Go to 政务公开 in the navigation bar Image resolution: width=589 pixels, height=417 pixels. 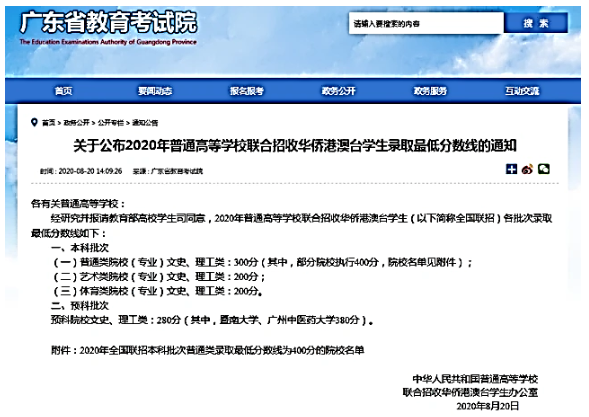click(x=338, y=91)
